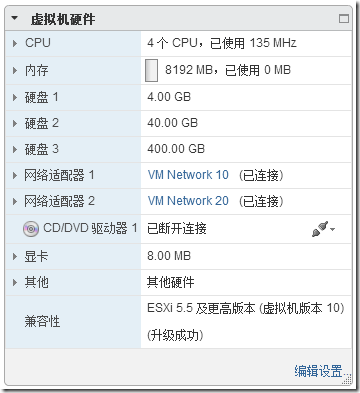Open the CD/DVD connection plug dropdown
This screenshot has height=393, width=360.
323,229
